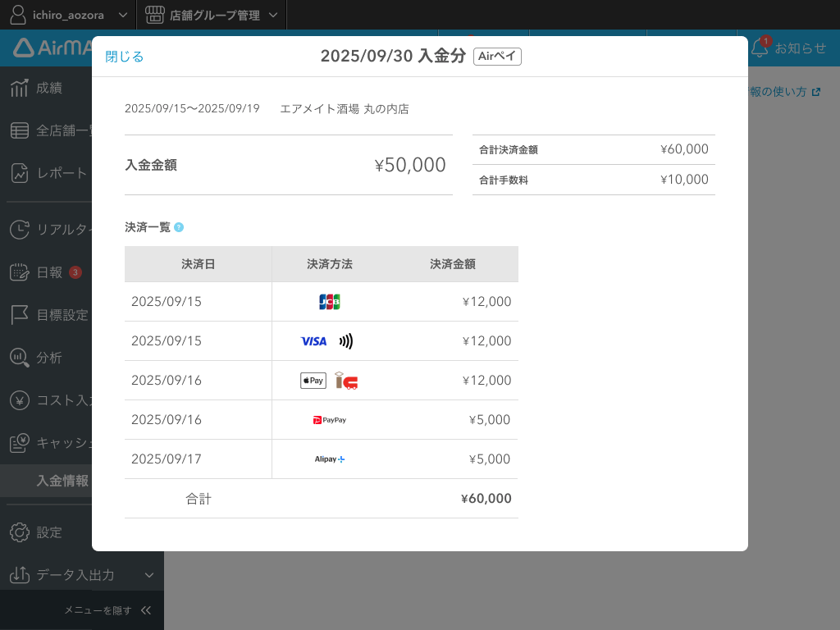Click the store name エアメイト酒場 丸の内店
This screenshot has height=630, width=840.
coord(345,109)
